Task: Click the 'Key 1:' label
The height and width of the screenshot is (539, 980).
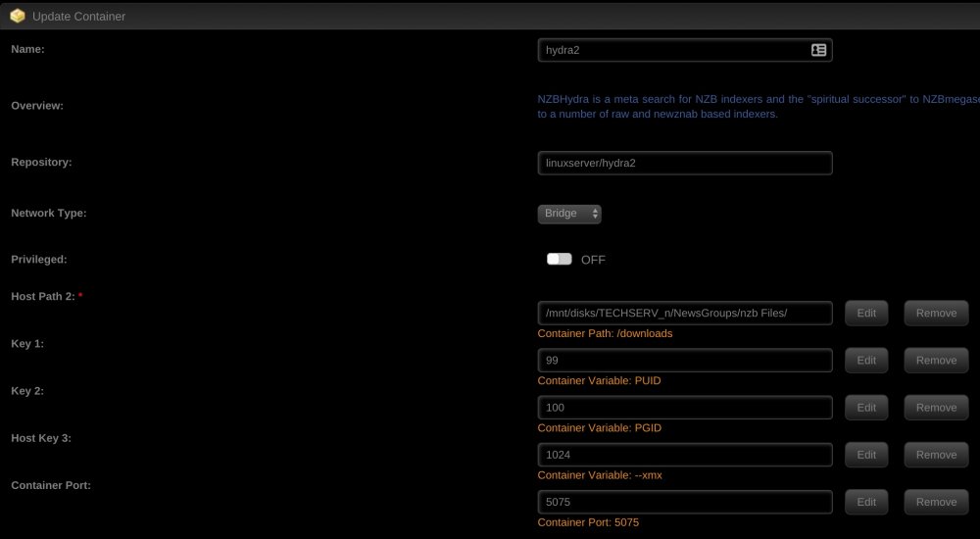Action: pyautogui.click(x=27, y=344)
